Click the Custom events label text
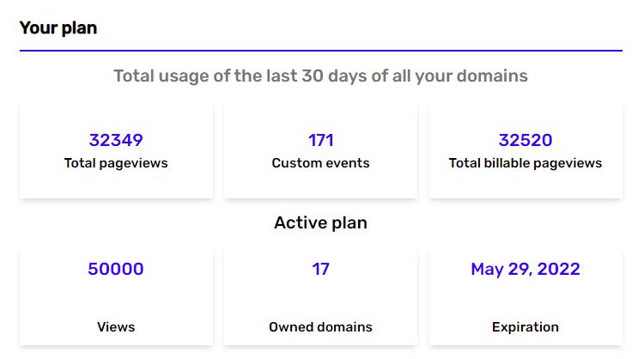The image size is (644, 359). pyautogui.click(x=321, y=163)
